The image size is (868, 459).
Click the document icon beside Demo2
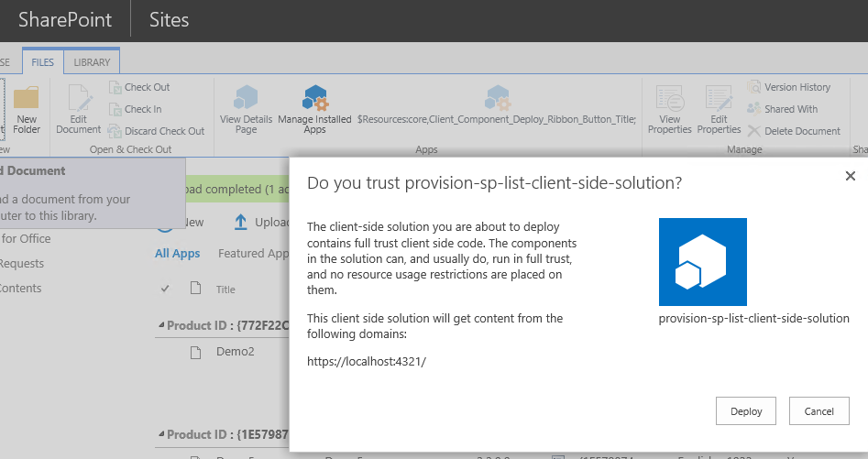point(195,353)
